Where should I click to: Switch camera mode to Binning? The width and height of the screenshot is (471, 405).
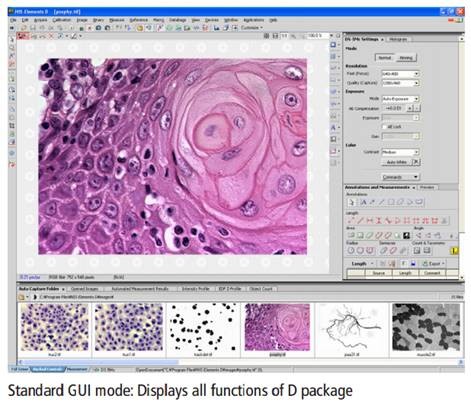(x=406, y=58)
